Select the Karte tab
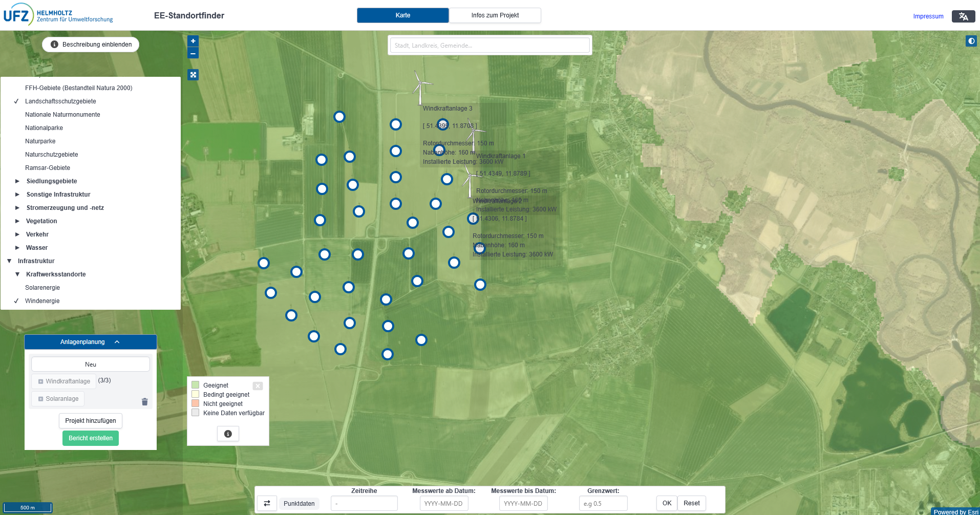 click(x=402, y=15)
